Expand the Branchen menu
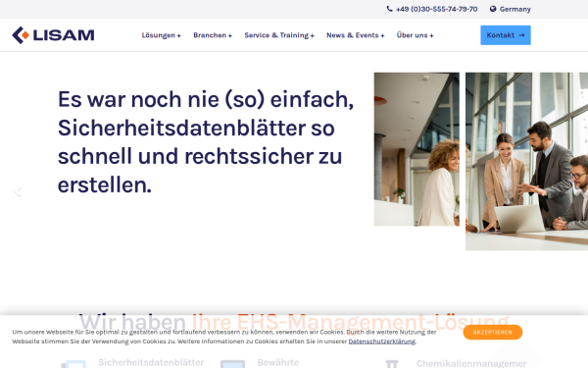Screen dimensions: 588x368 pos(213,35)
